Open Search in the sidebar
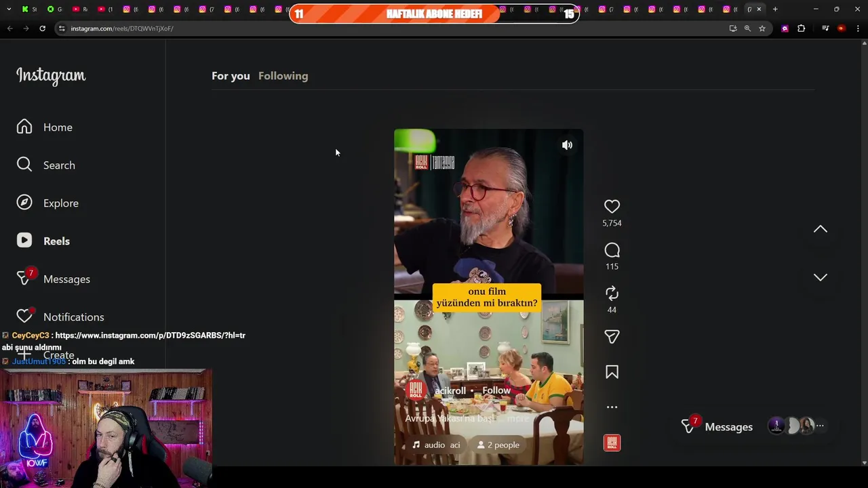Image resolution: width=868 pixels, height=488 pixels. (x=59, y=165)
